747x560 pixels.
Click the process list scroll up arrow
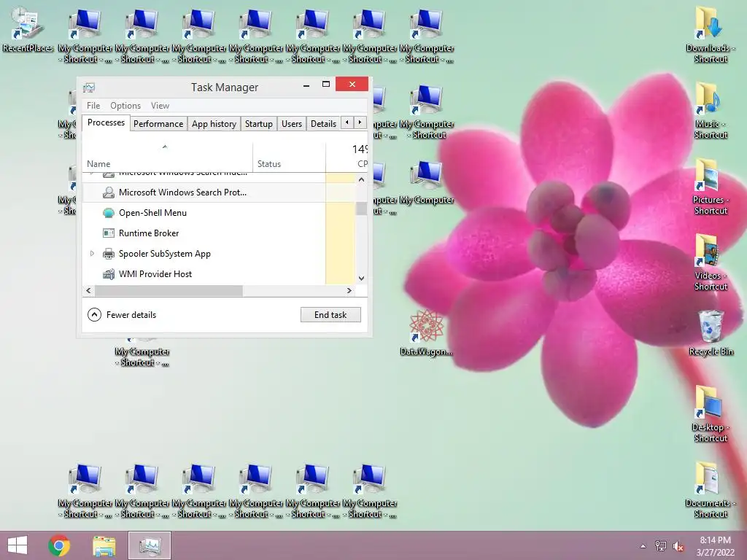point(361,179)
